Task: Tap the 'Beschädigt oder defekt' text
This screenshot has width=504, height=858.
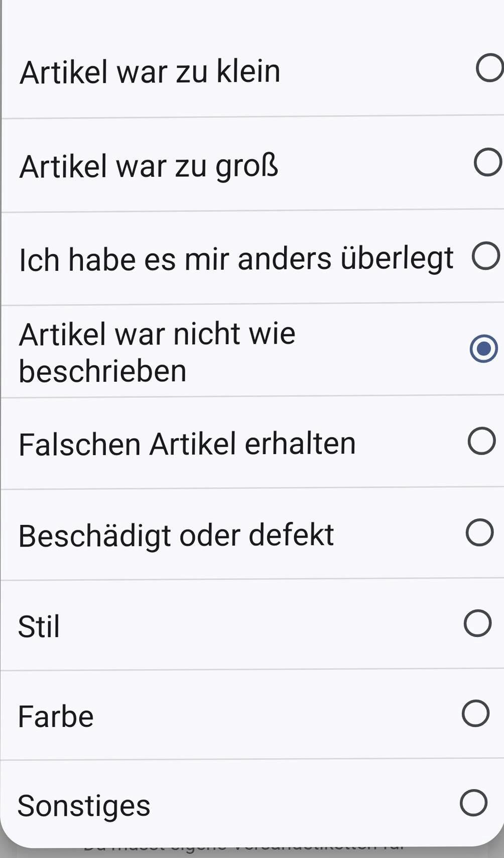Action: [176, 535]
